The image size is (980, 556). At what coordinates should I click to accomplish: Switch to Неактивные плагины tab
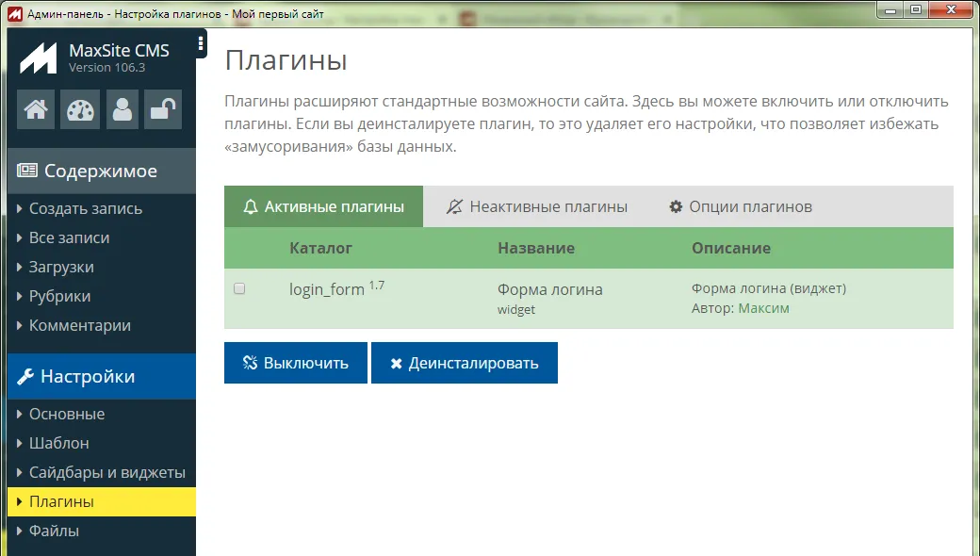pos(537,206)
